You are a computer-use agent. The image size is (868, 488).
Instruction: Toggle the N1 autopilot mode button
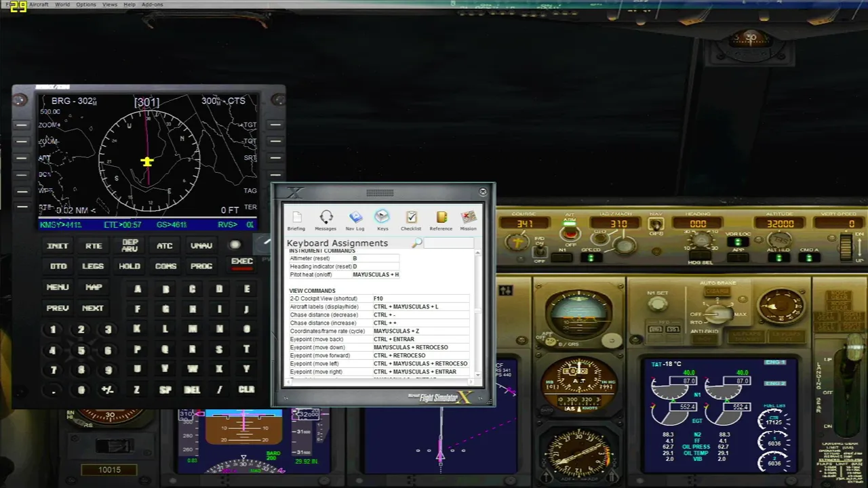coord(562,258)
